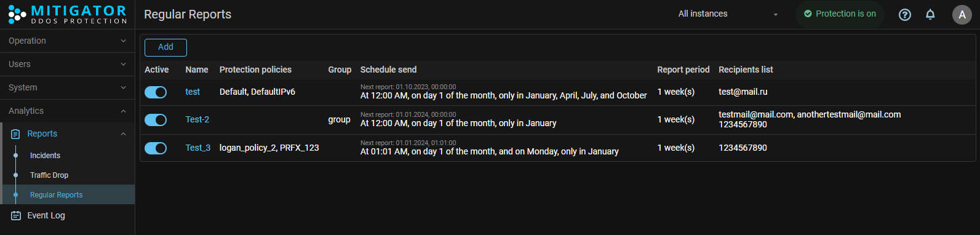980x235 pixels.
Task: Click the Mitigator DDoS Protection logo
Action: coord(67,14)
